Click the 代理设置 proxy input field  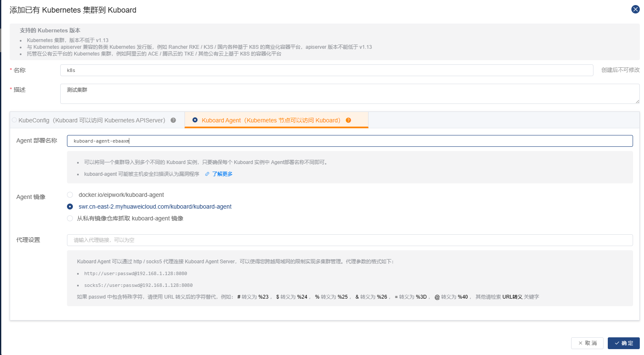click(x=350, y=240)
